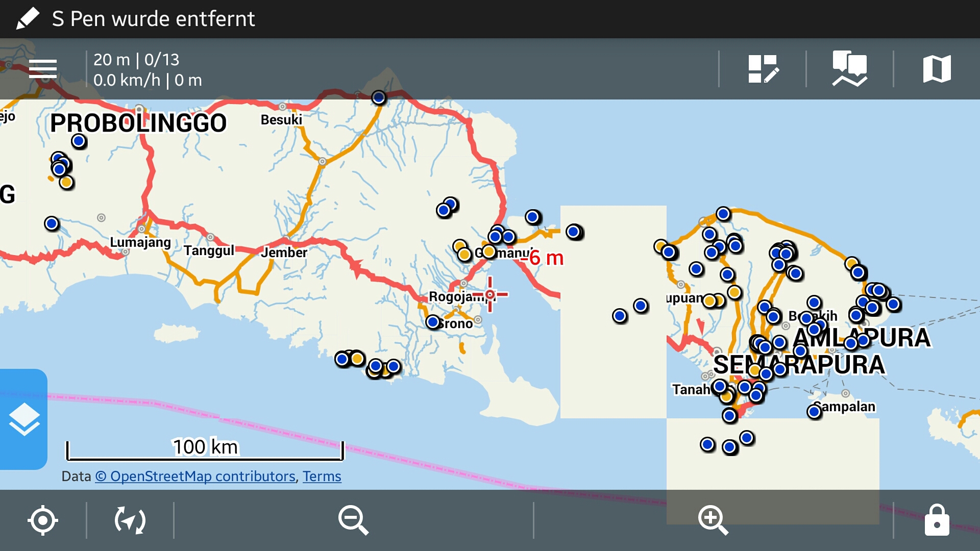Tap the red crosshair map cursor
Image resolution: width=980 pixels, height=551 pixels.
tap(489, 294)
